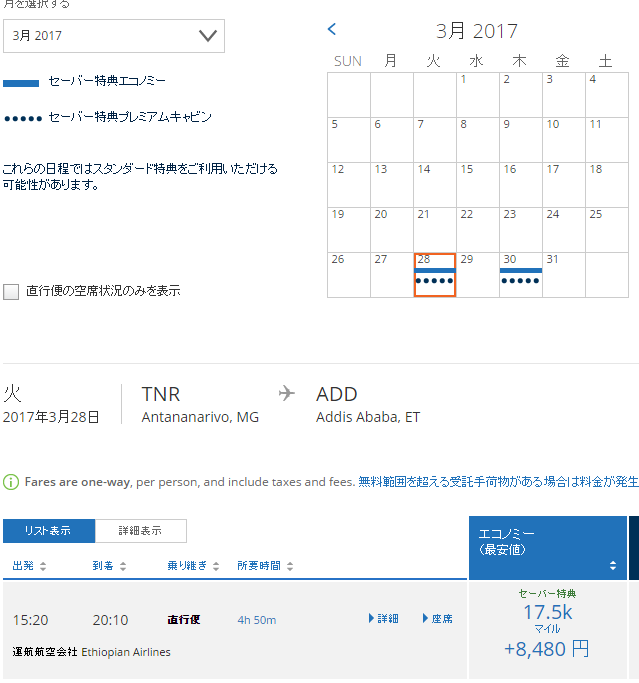Go to previous month in calendar
This screenshot has height=683, width=639.
[x=332, y=29]
